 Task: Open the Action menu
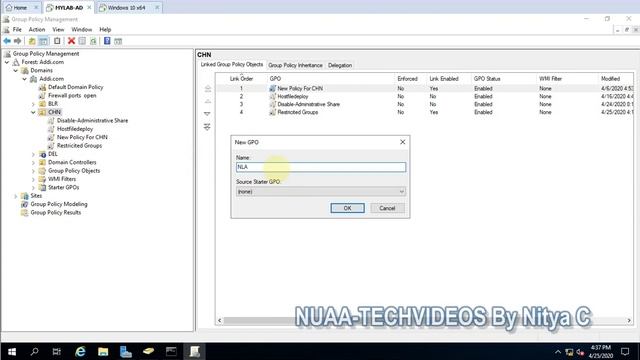click(37, 29)
